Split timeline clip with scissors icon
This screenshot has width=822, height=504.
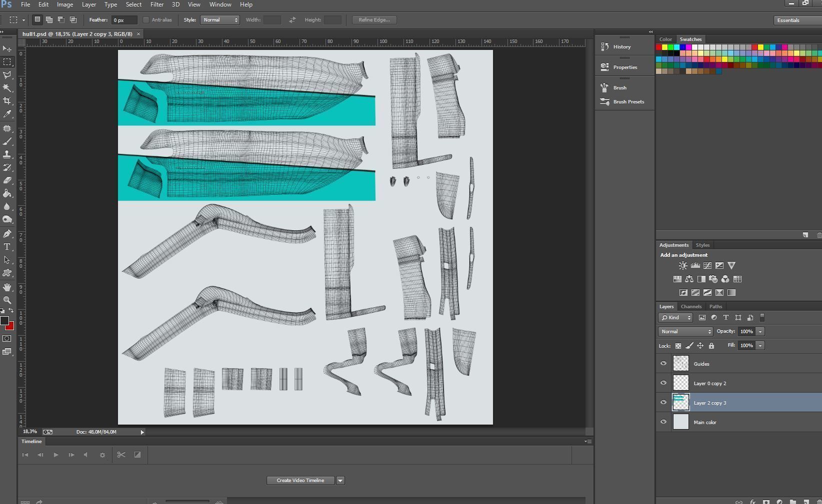(x=121, y=455)
